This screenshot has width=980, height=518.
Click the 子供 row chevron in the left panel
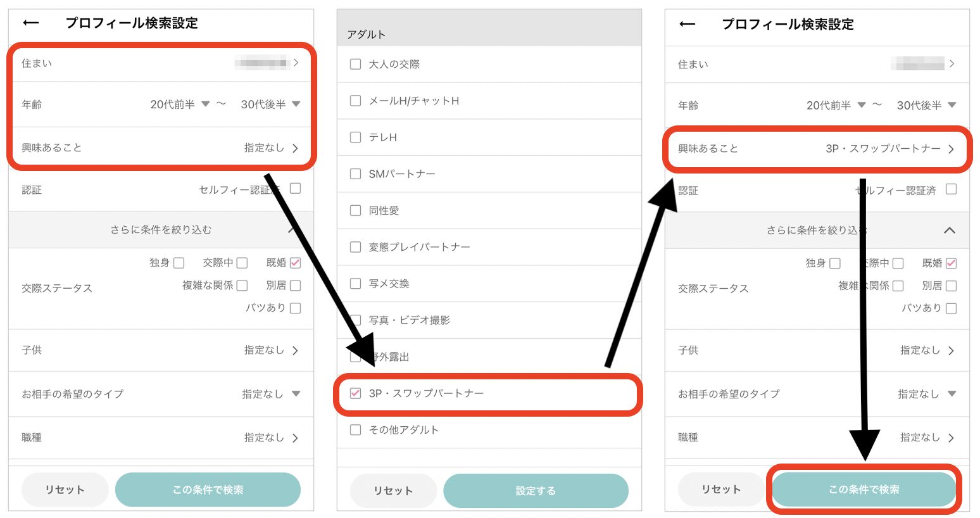295,350
